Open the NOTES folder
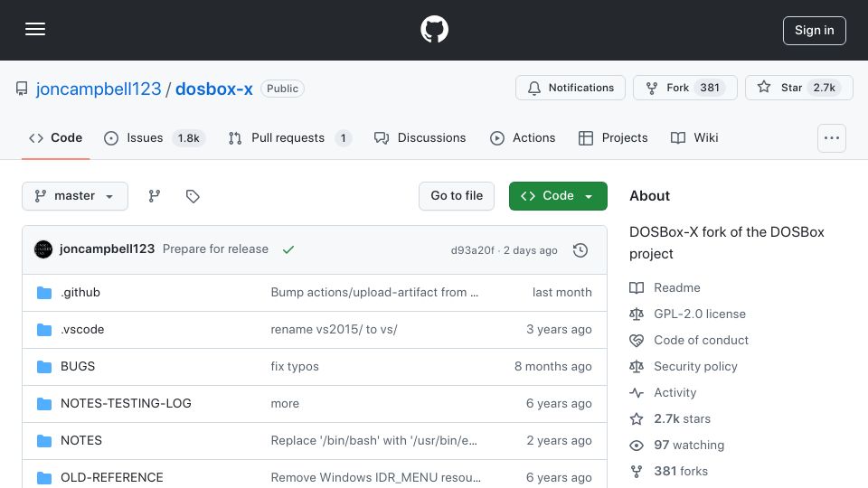868x488 pixels. (80, 440)
